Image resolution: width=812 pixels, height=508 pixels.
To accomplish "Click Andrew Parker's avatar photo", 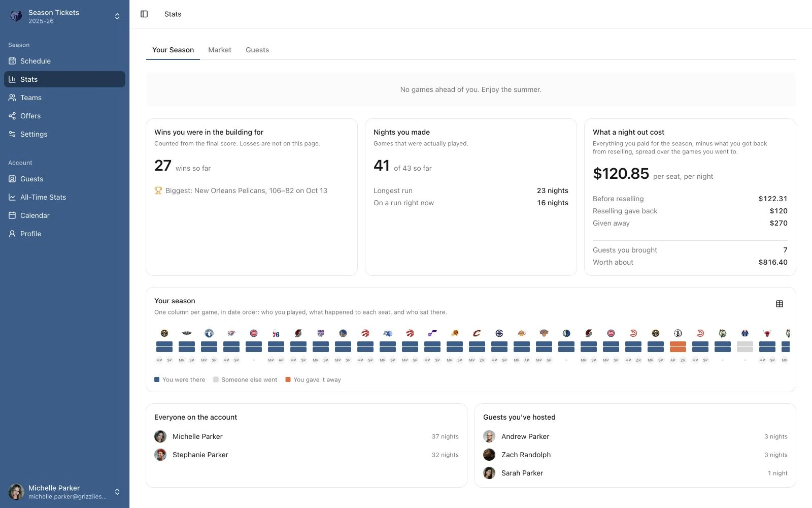I will point(489,436).
